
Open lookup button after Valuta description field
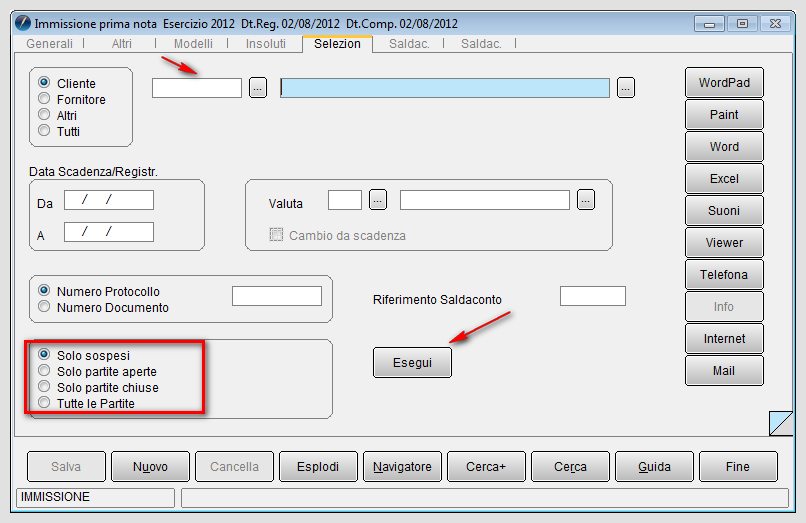click(586, 200)
